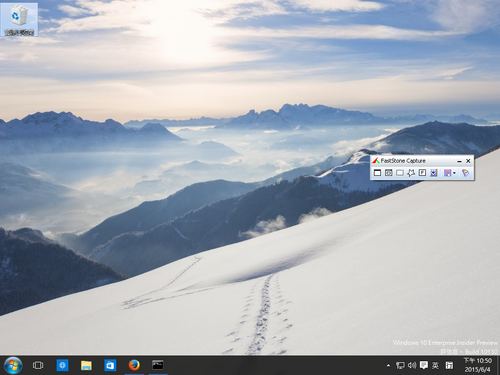This screenshot has height=375, width=500.
Task: Capture rectangular region in FastStone
Action: 400,173
